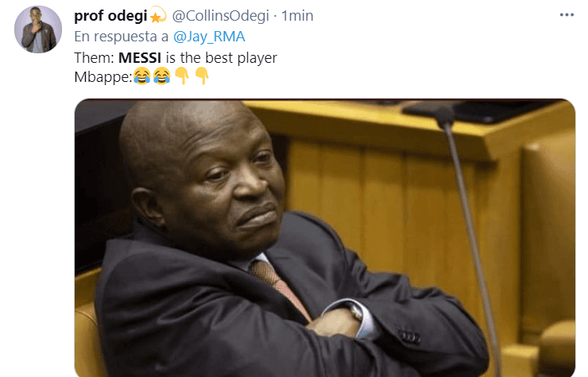Open the prof odegi display name link
The image size is (588, 377).
pyautogui.click(x=110, y=16)
